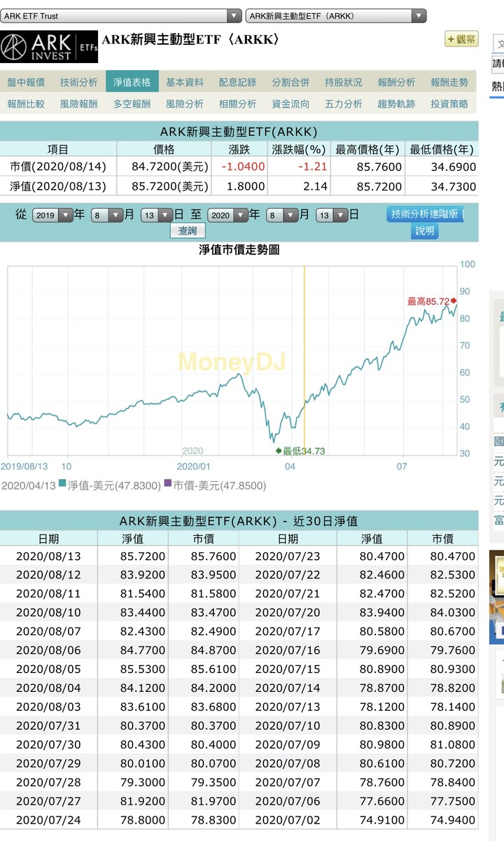Click the purple 市價-美元 legend swatch
Viewport: 504px width, 841px height.
167,484
